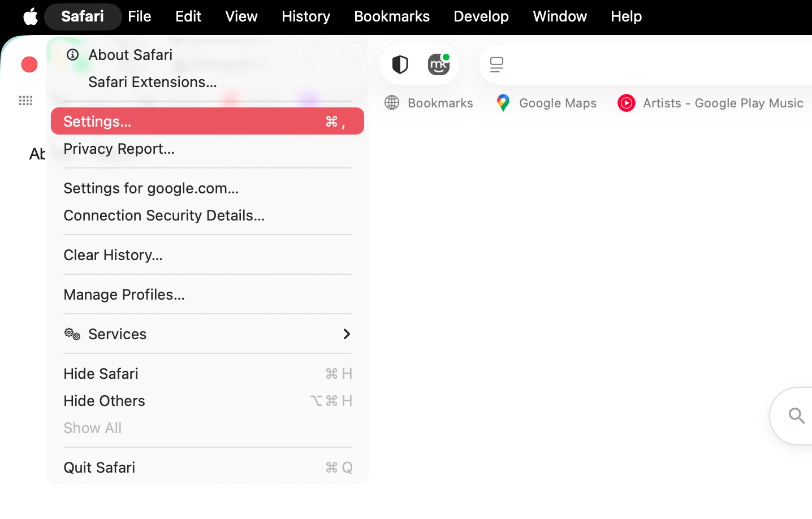
Task: Click the magnifying glass search icon
Action: point(797,416)
